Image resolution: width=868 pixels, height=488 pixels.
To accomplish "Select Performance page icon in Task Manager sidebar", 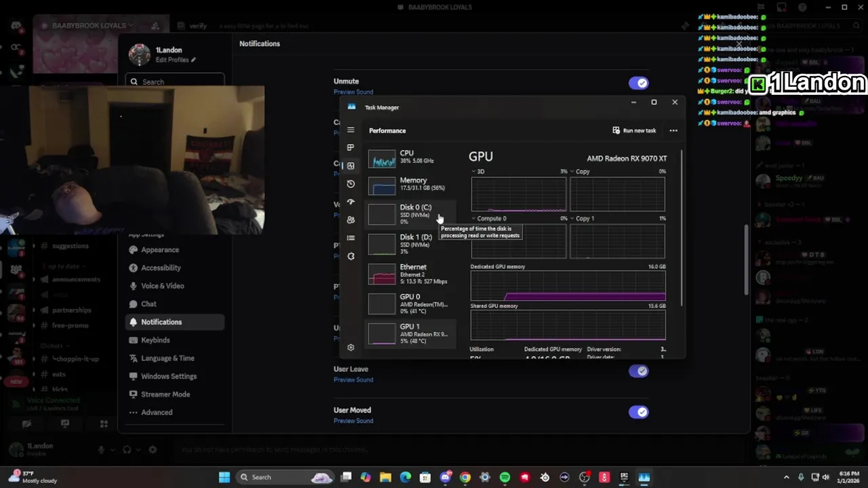I will [x=351, y=165].
